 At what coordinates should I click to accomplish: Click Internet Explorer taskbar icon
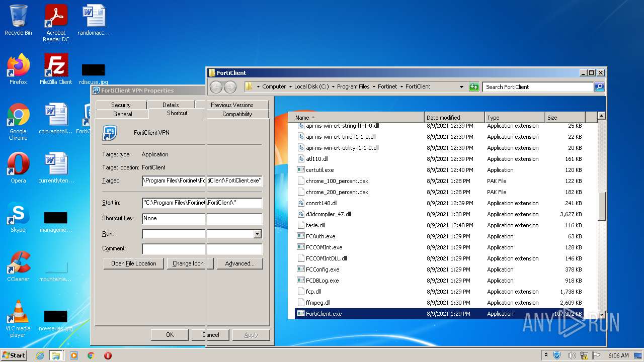[x=40, y=355]
